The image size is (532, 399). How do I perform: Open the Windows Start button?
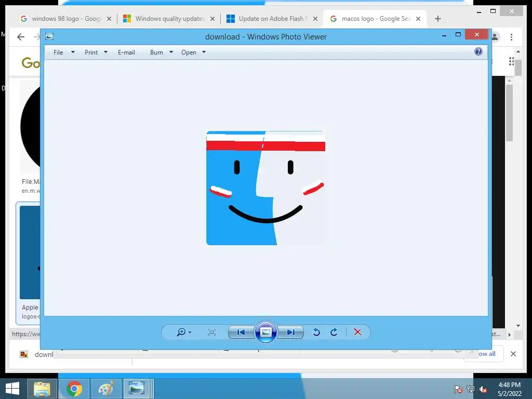[12, 389]
